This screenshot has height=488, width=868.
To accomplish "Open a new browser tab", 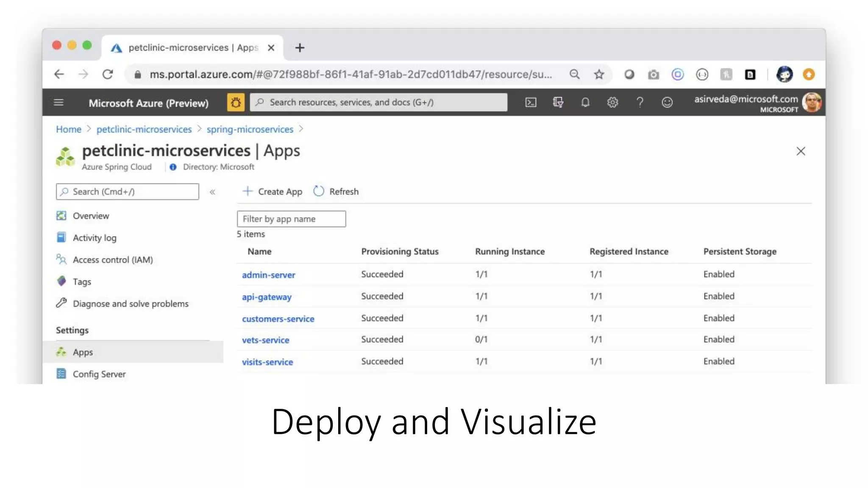I will pos(300,48).
